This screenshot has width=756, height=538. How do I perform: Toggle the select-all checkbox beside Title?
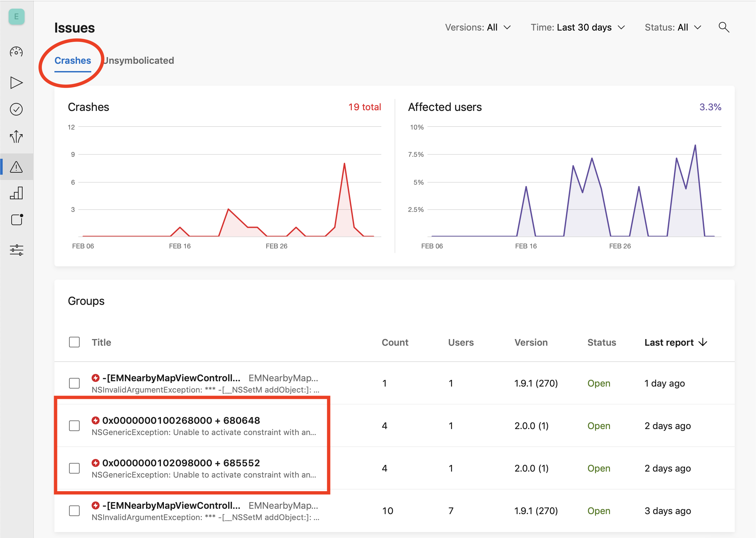coord(74,342)
